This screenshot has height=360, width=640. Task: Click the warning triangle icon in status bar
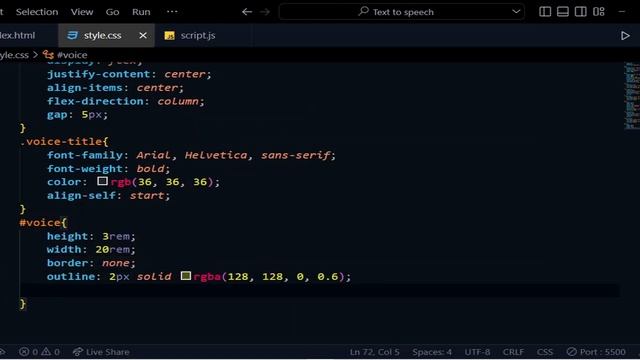click(46, 352)
